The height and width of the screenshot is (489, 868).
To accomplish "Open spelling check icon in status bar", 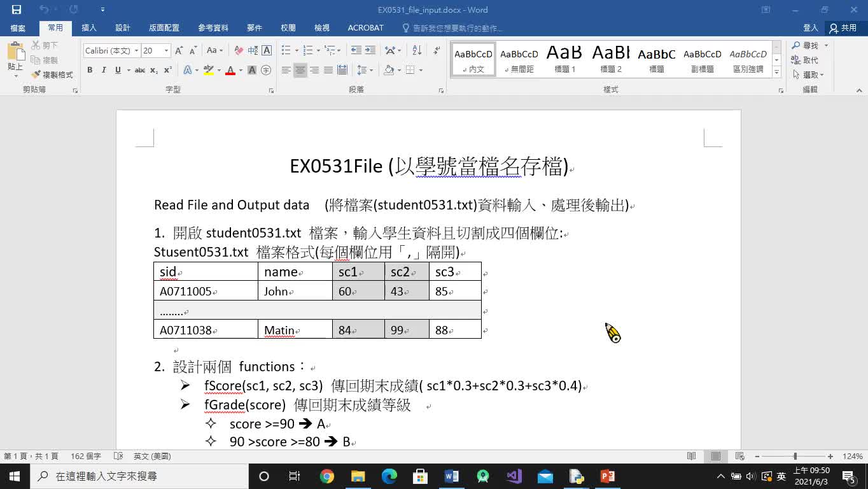I will tap(118, 457).
